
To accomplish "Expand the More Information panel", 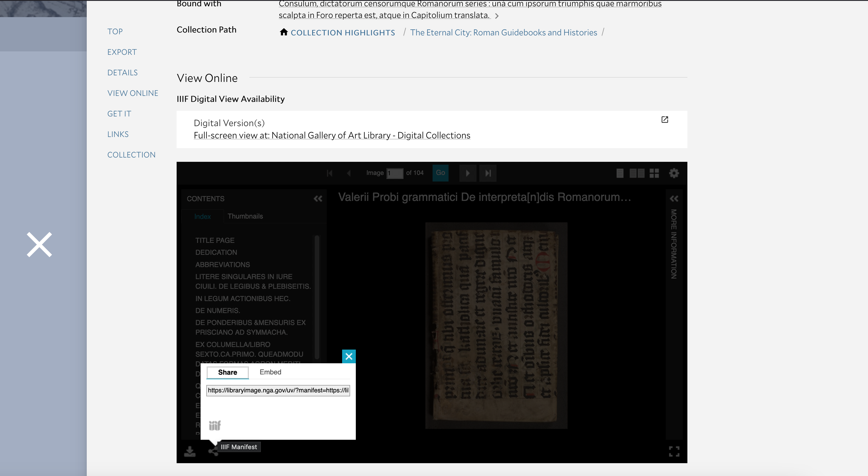I will [674, 199].
